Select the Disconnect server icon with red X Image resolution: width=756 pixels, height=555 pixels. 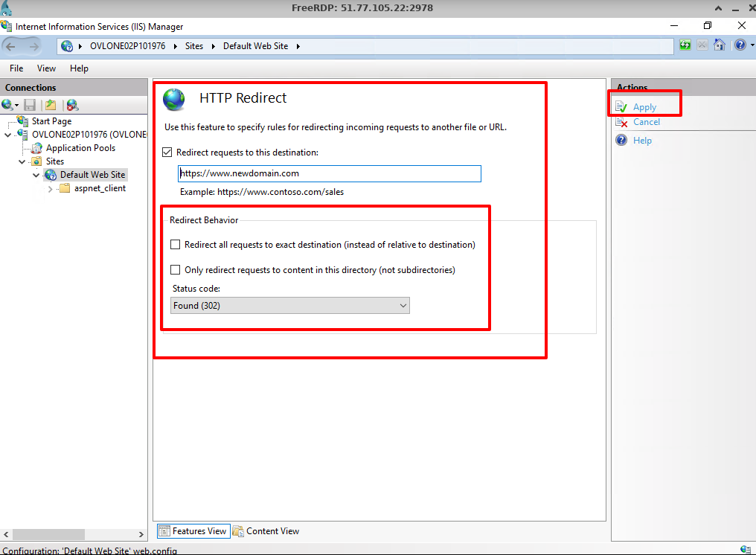pyautogui.click(x=71, y=104)
